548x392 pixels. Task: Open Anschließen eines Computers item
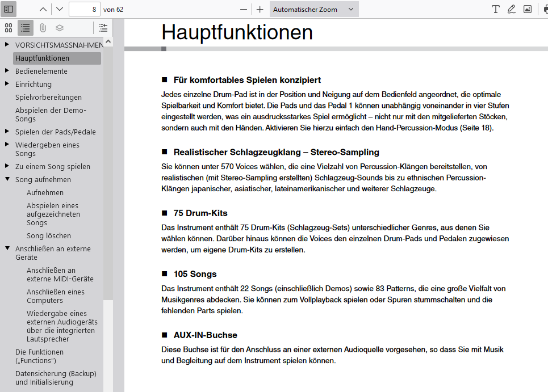click(x=56, y=296)
